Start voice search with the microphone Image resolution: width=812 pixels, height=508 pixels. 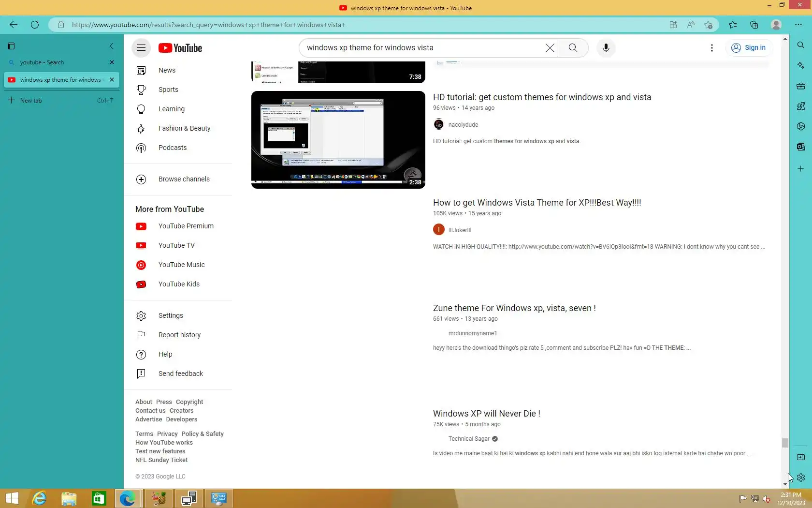(x=606, y=48)
